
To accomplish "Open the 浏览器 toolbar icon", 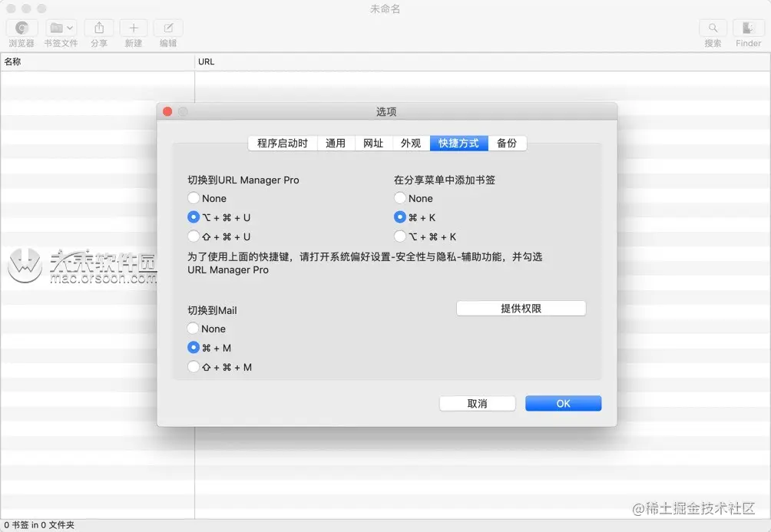I will coord(22,28).
